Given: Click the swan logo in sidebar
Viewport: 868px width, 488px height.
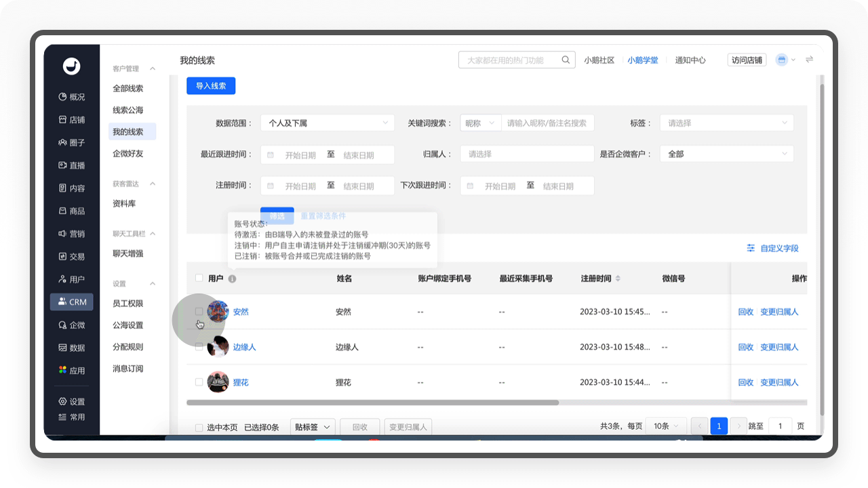Looking at the screenshot, I should coord(71,66).
